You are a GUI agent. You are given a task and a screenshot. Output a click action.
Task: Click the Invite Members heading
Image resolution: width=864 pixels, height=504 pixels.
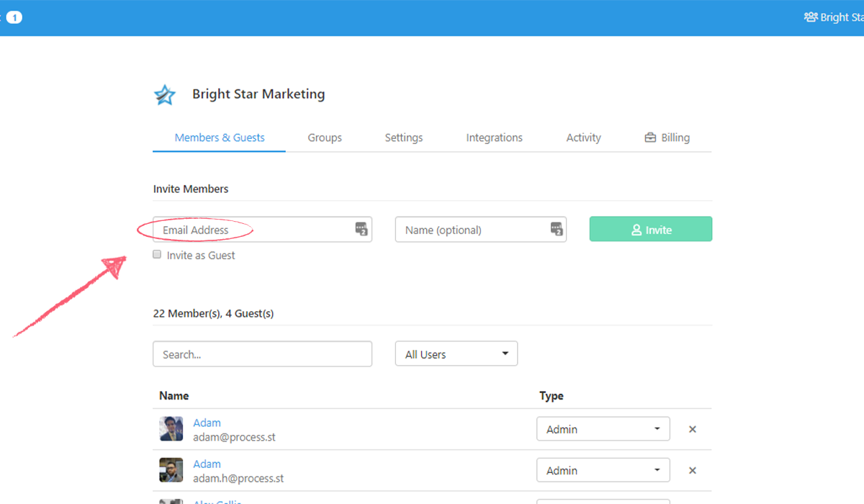(x=191, y=189)
